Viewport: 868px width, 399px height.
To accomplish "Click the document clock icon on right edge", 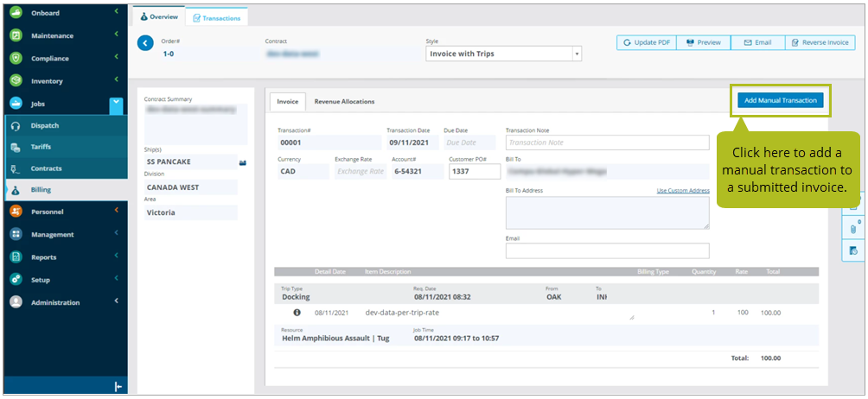I will click(x=853, y=250).
